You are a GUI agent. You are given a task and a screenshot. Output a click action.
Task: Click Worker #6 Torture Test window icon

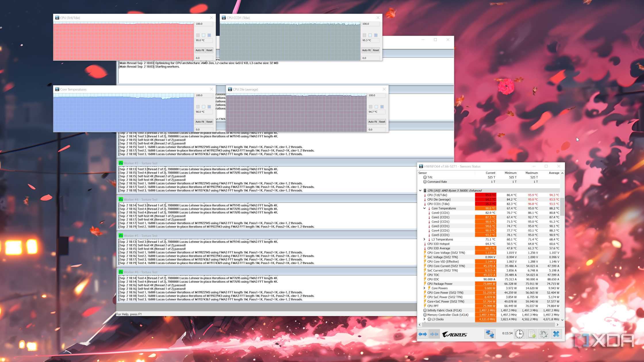coord(121,272)
